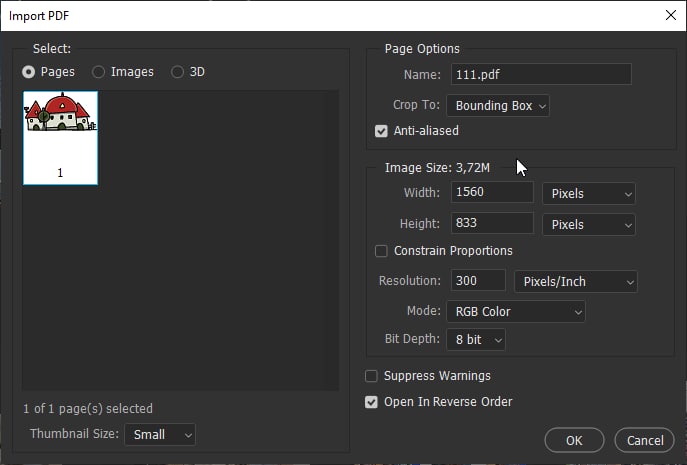
Task: Open the Crop To Bounding Box dropdown
Action: click(498, 106)
